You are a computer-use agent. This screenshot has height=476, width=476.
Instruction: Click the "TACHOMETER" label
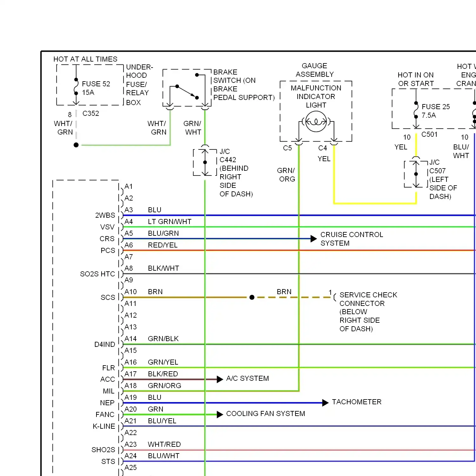[357, 402]
